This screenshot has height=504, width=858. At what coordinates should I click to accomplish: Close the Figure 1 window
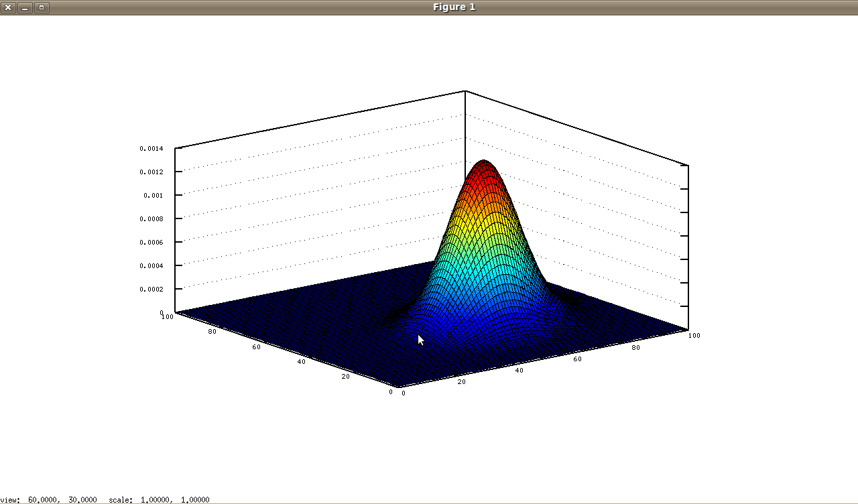(x=8, y=7)
